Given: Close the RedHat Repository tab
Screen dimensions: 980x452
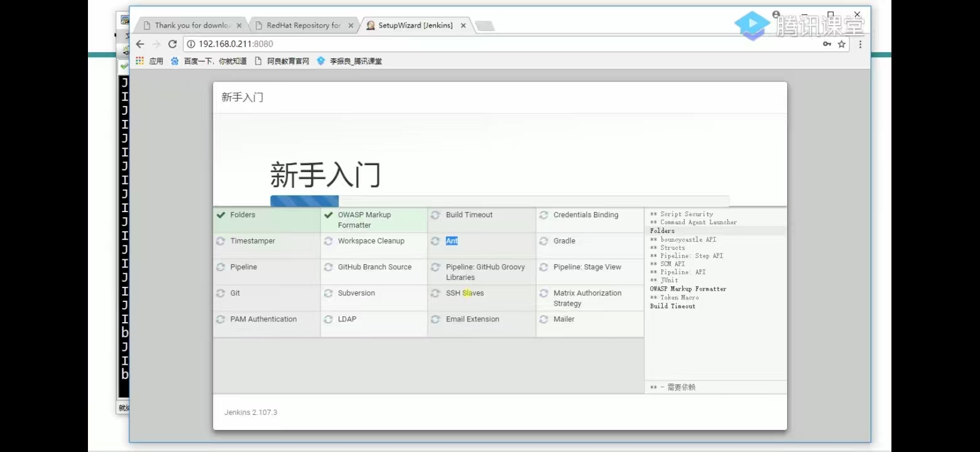Looking at the screenshot, I should (351, 26).
